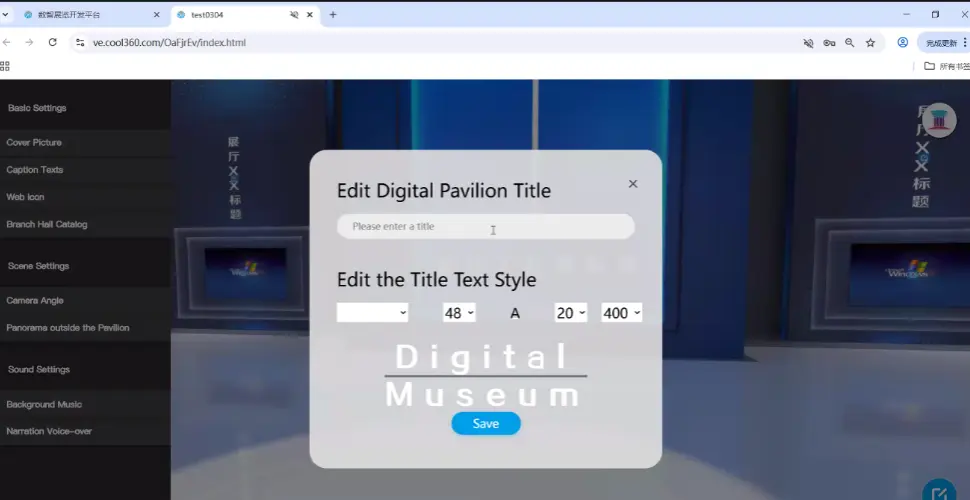Open the all bookmarks folder
Viewport: 970px width, 500px height.
coord(946,66)
